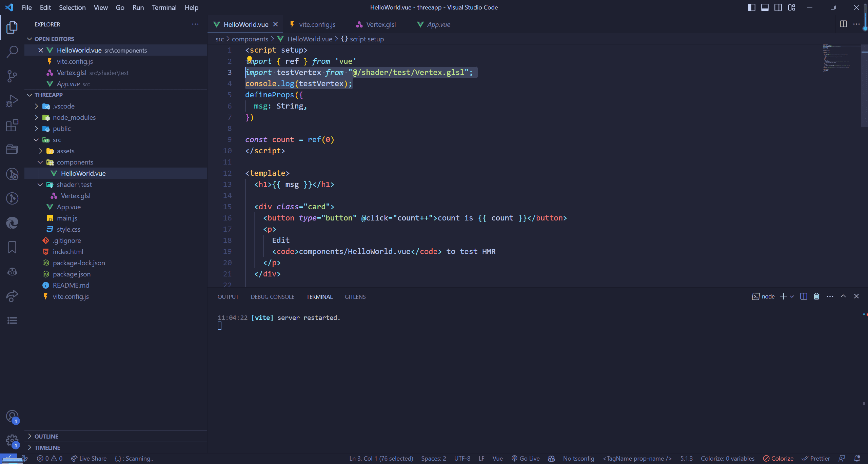
Task: Expand the Timeline section
Action: click(x=29, y=447)
